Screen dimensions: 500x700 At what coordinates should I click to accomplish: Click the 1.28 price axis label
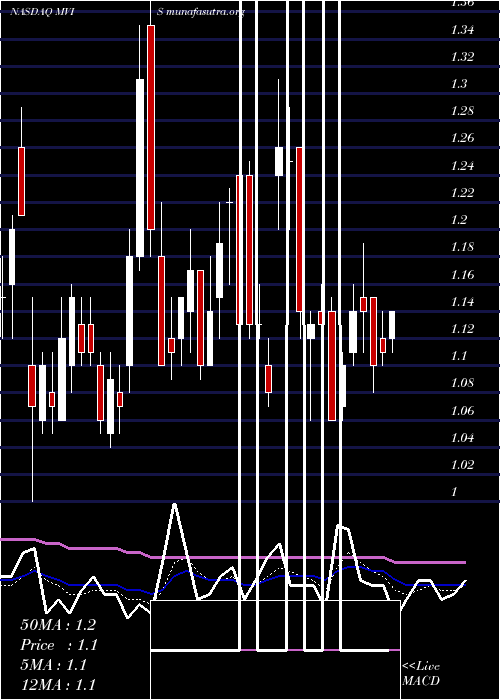click(x=462, y=111)
